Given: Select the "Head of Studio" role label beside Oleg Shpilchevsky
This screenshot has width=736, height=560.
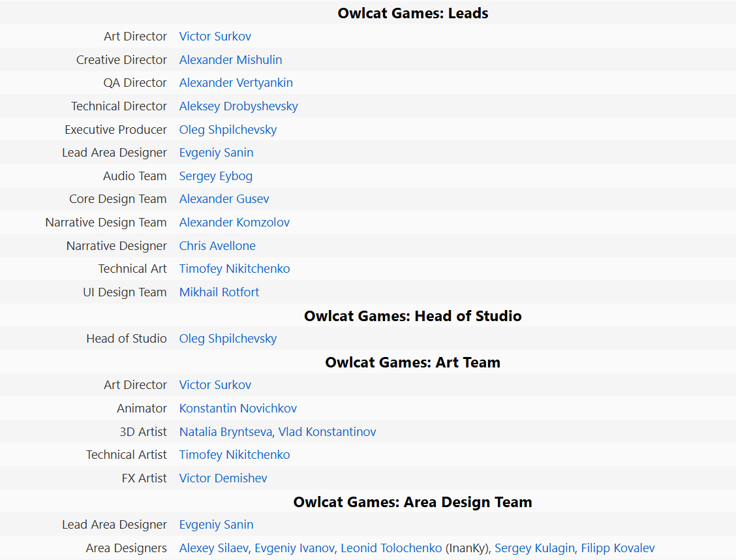Looking at the screenshot, I should point(127,339).
